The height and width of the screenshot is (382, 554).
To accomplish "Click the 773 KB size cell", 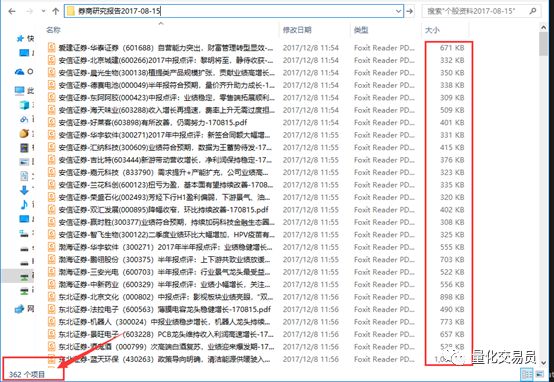I will coord(452,322).
